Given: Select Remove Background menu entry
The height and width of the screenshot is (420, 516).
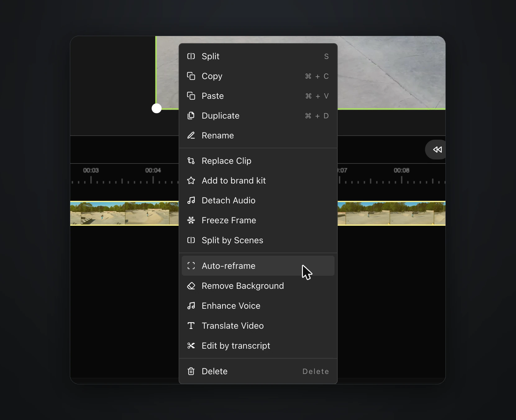Looking at the screenshot, I should pyautogui.click(x=258, y=286).
